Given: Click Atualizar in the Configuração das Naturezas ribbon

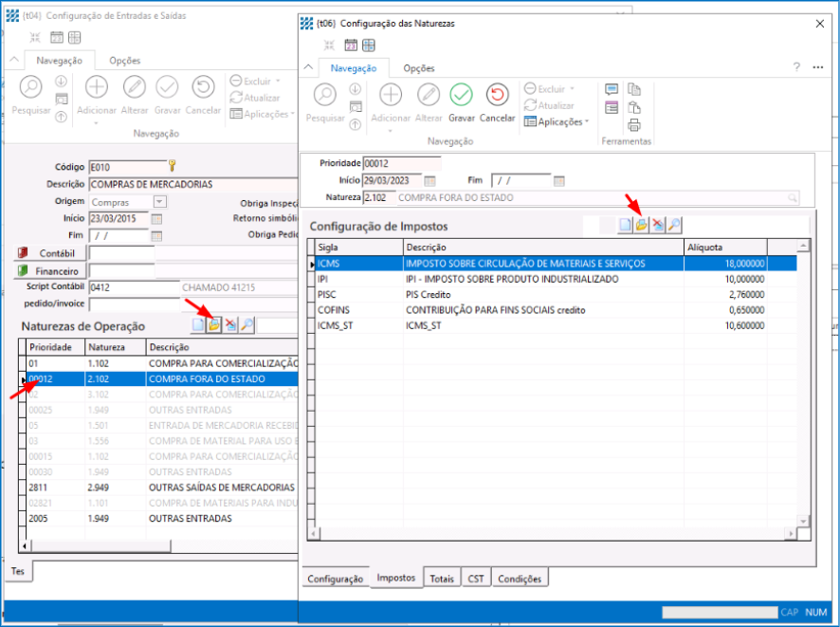Looking at the screenshot, I should click(x=549, y=105).
